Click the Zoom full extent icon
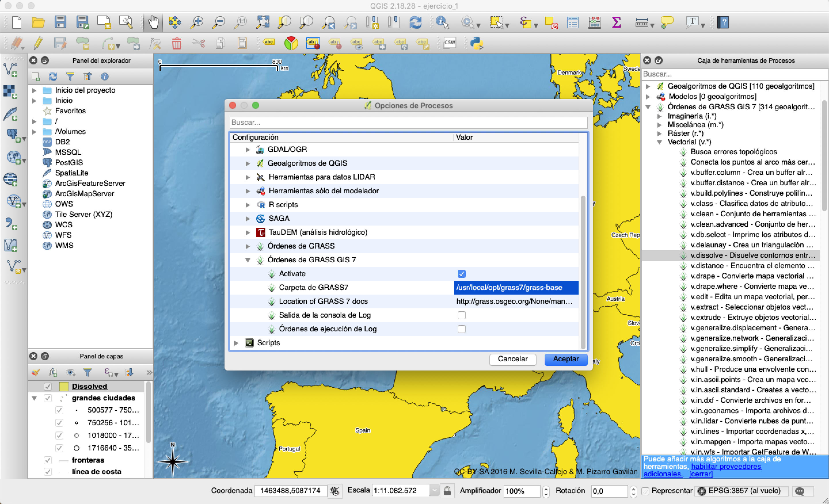Image resolution: width=829 pixels, height=504 pixels. 263,22
